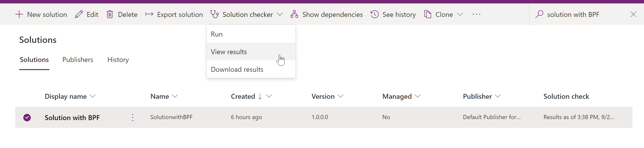644x148 pixels.
Task: Select Download results menu option
Action: coord(237,69)
